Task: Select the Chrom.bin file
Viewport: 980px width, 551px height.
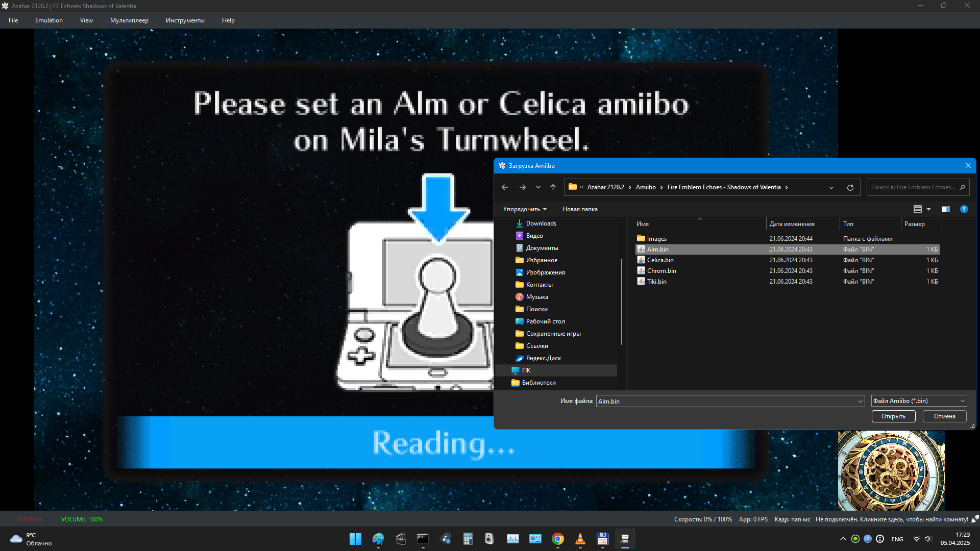Action: (x=787, y=271)
